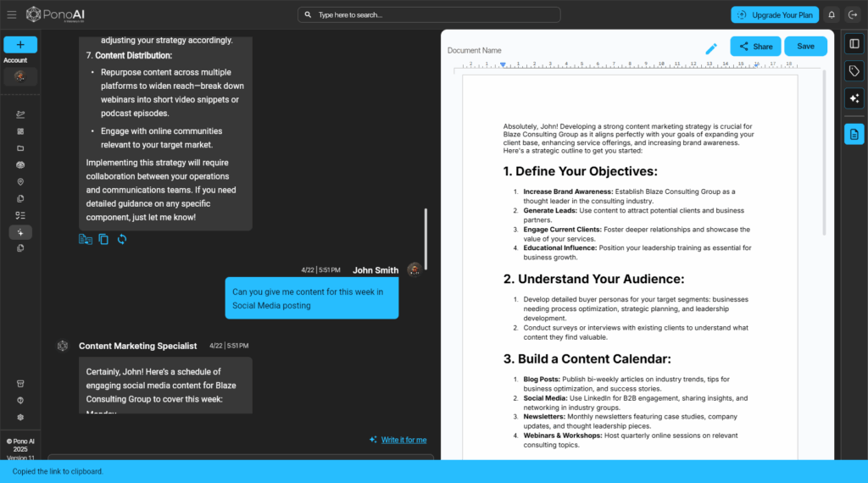Open the folder icon in sidebar
Screen dimensions: 868x483
20,148
